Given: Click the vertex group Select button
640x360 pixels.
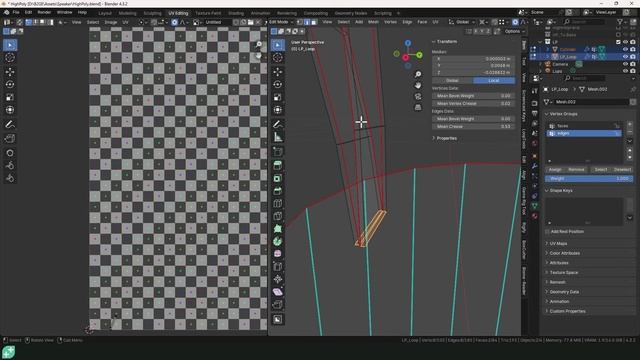Looking at the screenshot, I should pyautogui.click(x=600, y=169).
